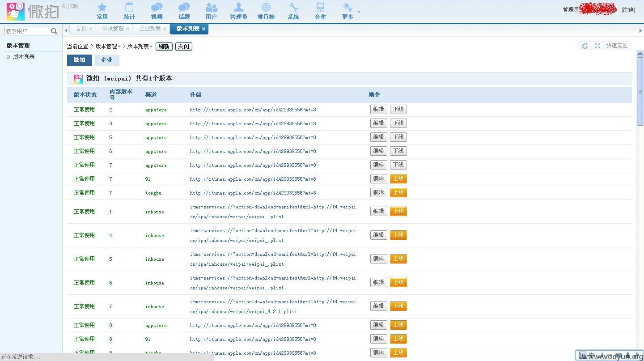Click 上线 for version 7 tongbu

pos(398,192)
